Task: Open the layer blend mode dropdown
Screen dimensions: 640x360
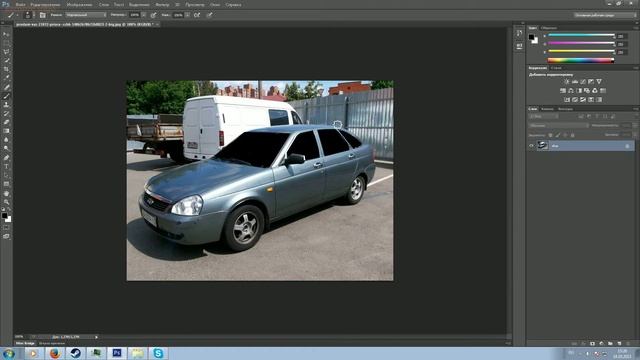Action: [558, 126]
